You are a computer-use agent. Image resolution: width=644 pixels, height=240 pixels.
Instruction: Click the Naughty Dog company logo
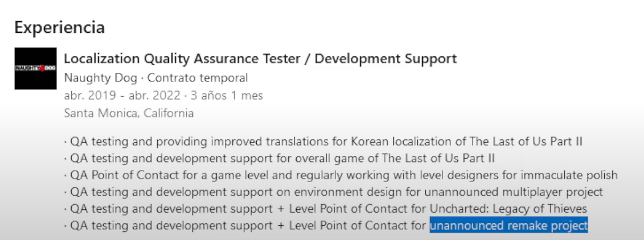[x=35, y=68]
